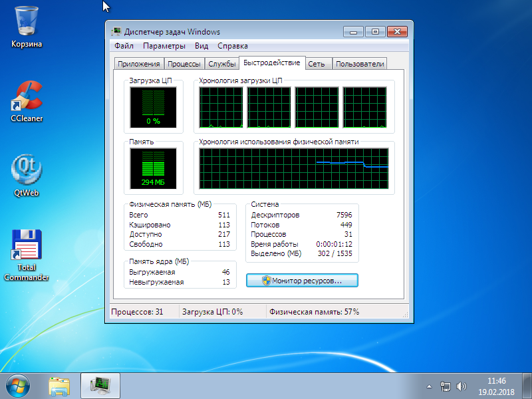Click the physical memory usage history graph

tap(294, 168)
